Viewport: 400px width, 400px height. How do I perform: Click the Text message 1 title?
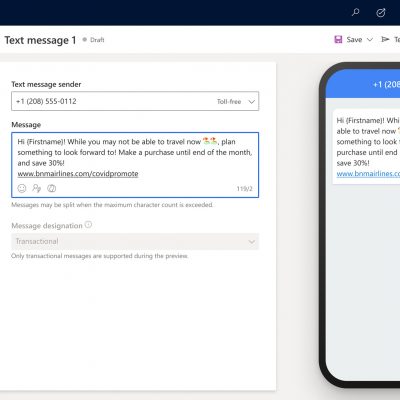pos(40,40)
